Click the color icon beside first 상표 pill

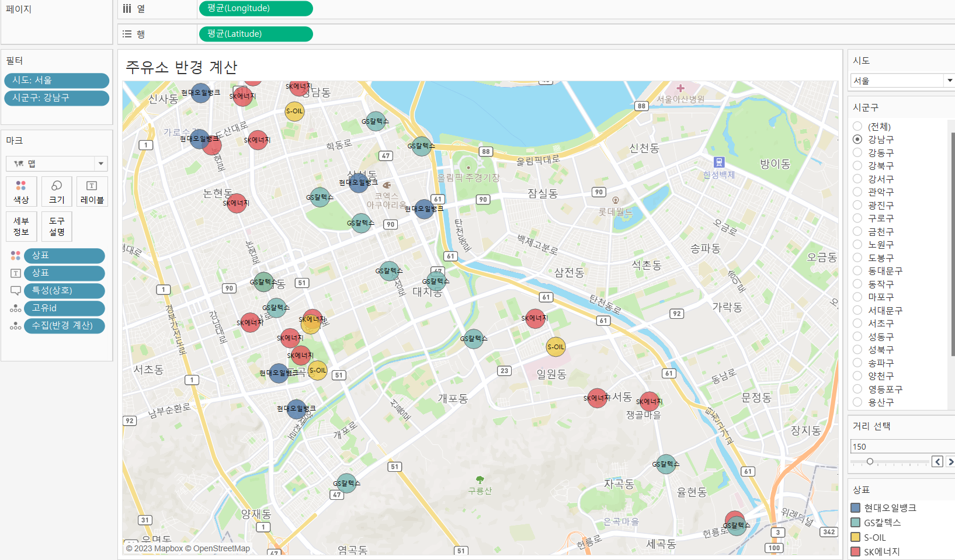(16, 256)
